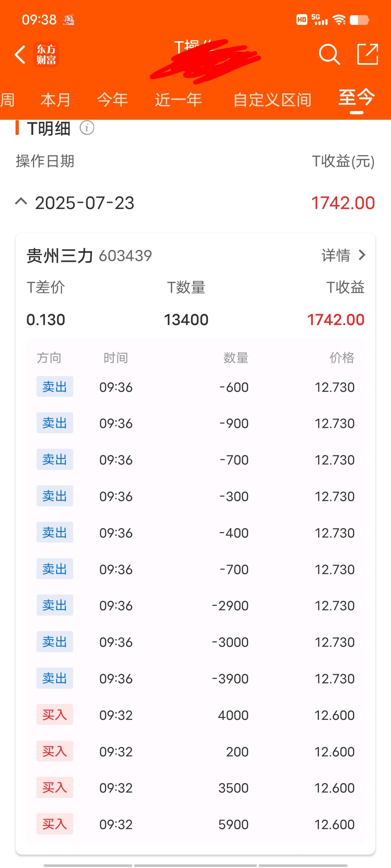
Task: Tap the share export icon
Action: point(367,54)
